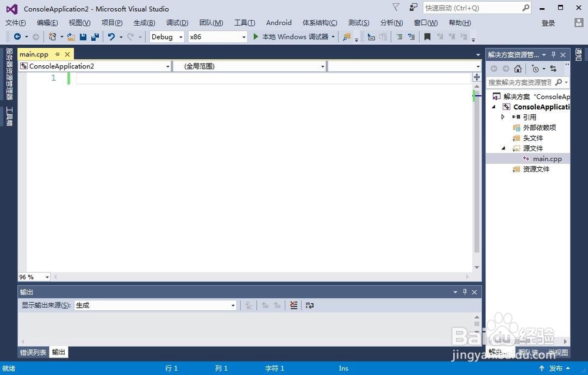
Task: Open the debugger target dropdown arrow
Action: (x=333, y=36)
